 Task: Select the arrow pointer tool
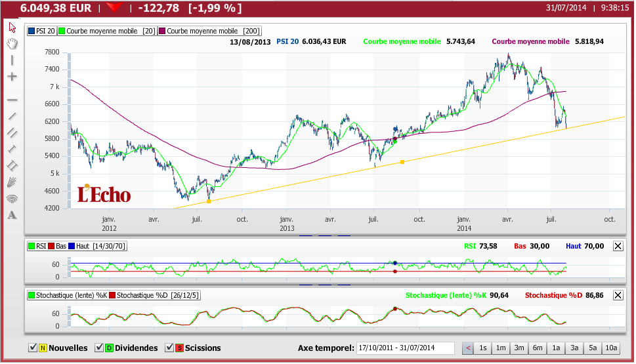(12, 28)
